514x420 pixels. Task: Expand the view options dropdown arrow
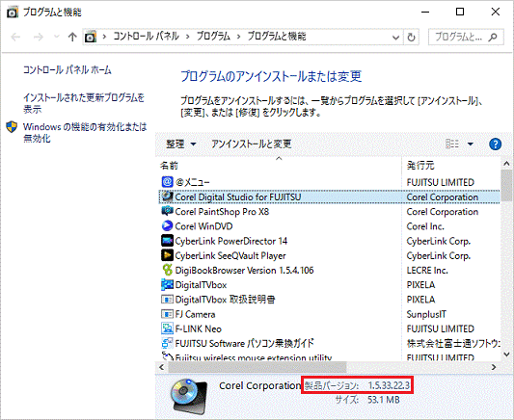tap(470, 144)
